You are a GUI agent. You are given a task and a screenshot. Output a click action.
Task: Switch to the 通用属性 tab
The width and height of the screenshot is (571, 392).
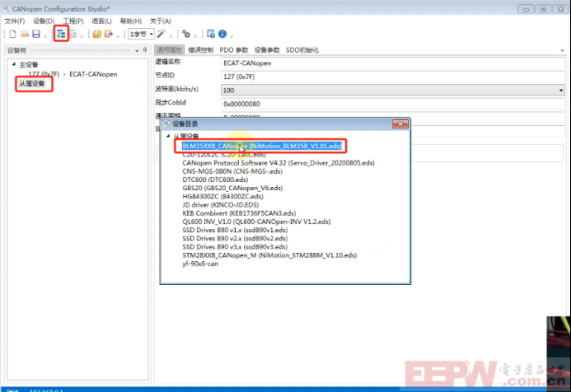170,50
